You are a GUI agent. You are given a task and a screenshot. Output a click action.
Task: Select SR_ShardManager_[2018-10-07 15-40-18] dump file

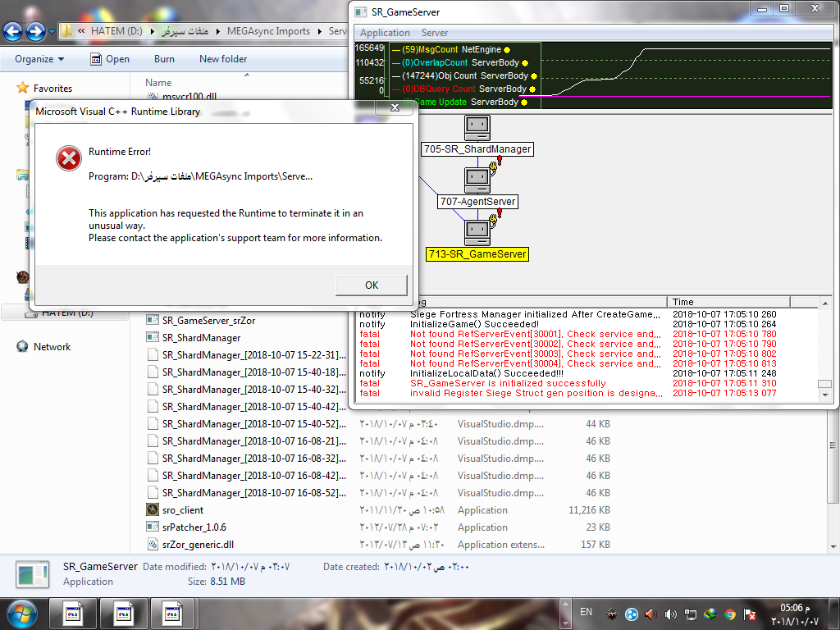point(253,372)
